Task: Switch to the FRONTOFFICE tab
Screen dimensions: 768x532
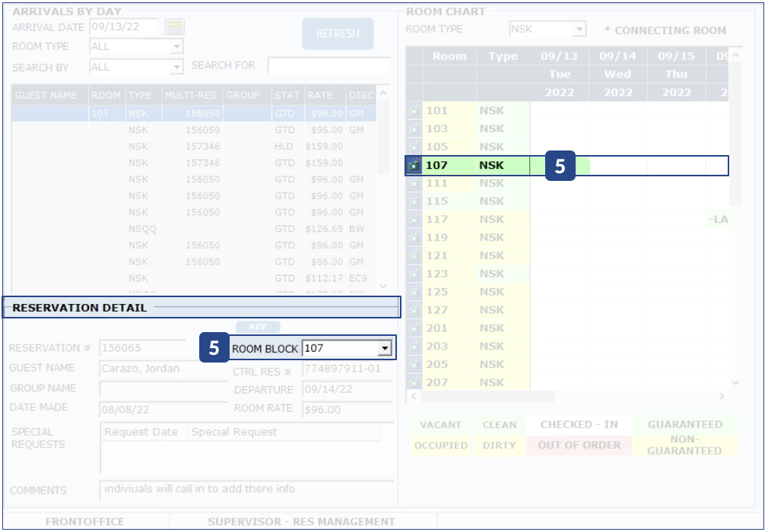Action: (x=85, y=521)
